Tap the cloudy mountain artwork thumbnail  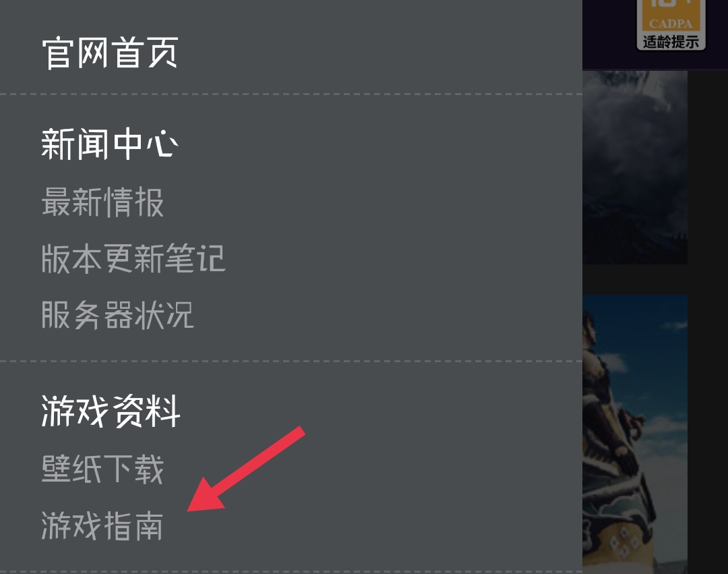point(635,168)
